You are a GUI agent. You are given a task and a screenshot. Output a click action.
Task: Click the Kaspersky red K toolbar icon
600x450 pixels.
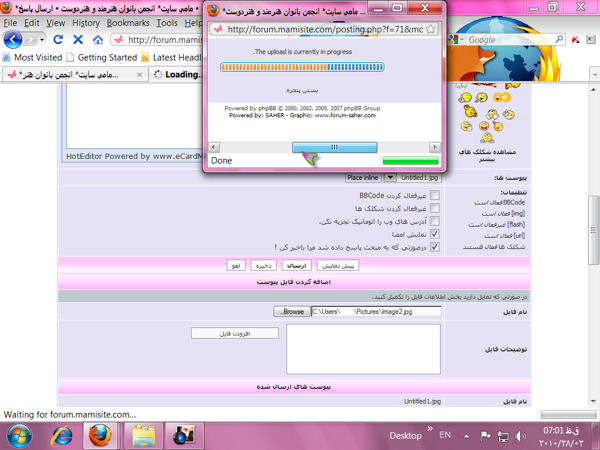coord(576,39)
